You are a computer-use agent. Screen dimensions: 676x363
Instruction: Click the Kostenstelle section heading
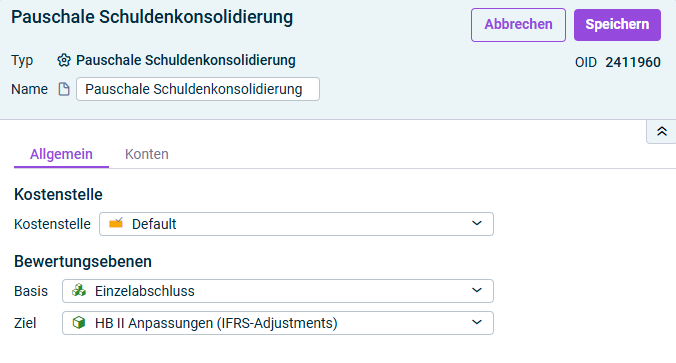[x=58, y=194]
